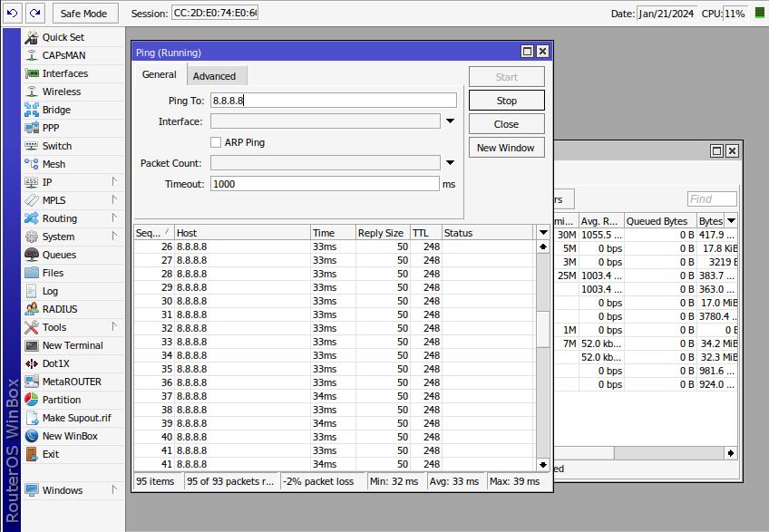This screenshot has width=769, height=532.
Task: Click the System gear icon
Action: tap(32, 237)
